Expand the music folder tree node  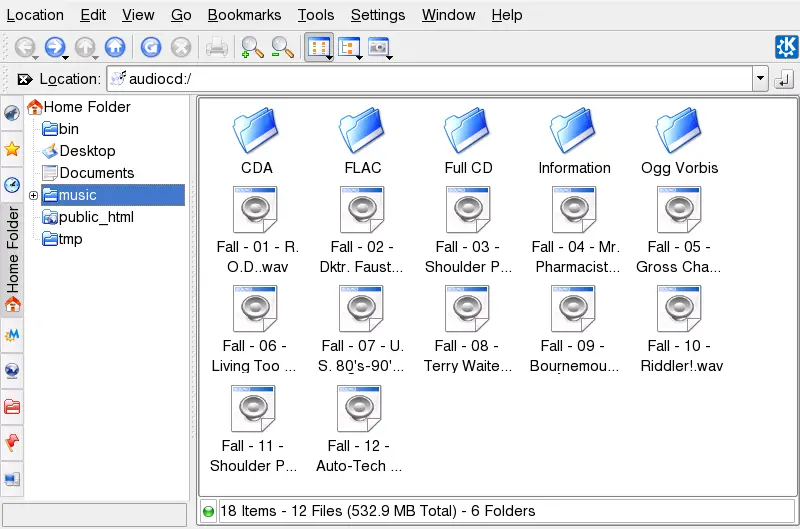[33, 195]
